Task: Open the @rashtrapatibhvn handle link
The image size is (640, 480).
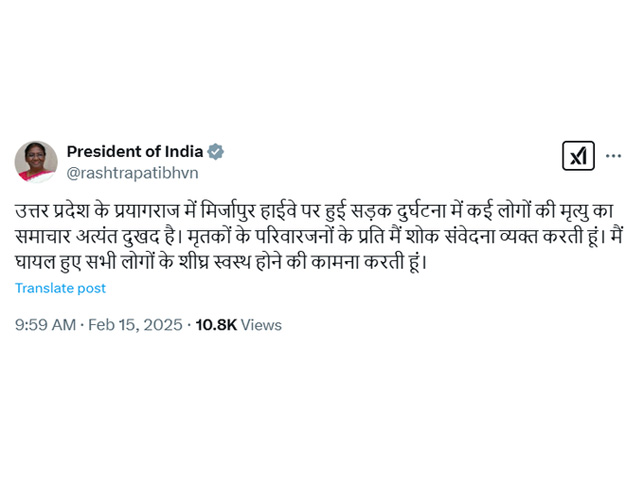Action: tap(132, 173)
